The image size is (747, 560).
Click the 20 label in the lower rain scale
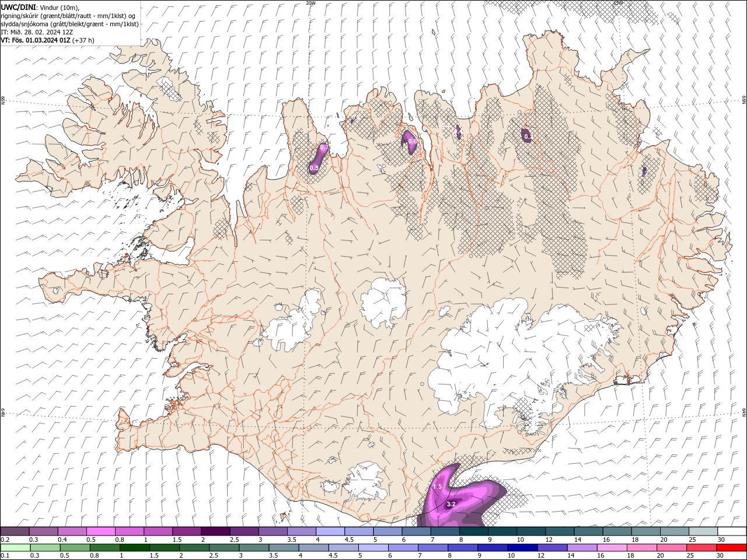(660, 556)
